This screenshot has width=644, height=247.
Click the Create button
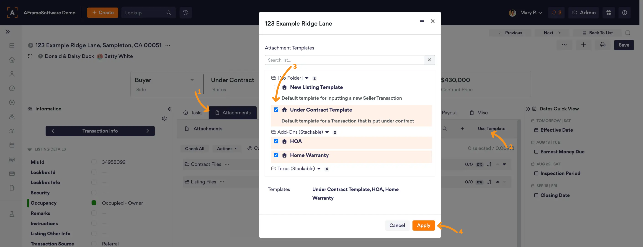[103, 13]
